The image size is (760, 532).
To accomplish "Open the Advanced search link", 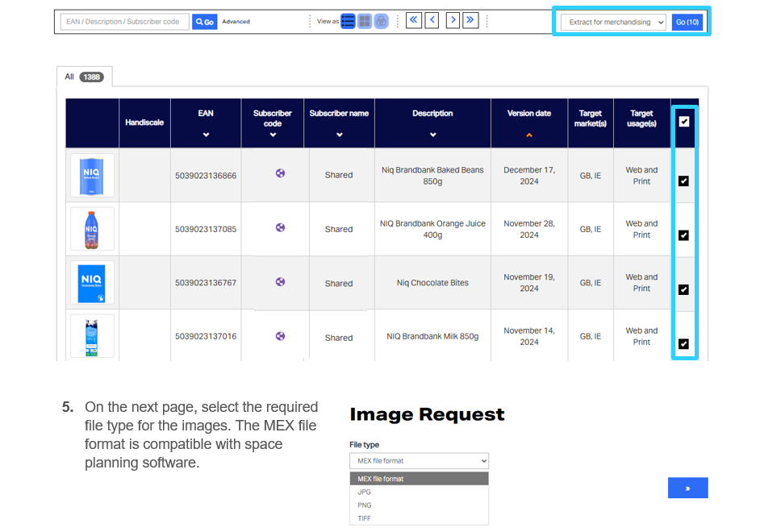I will 236,21.
